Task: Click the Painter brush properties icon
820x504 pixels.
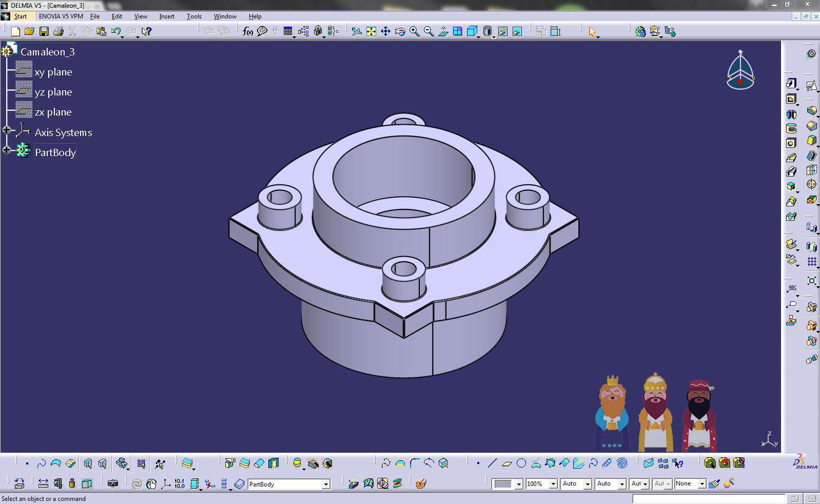Action: (x=714, y=483)
